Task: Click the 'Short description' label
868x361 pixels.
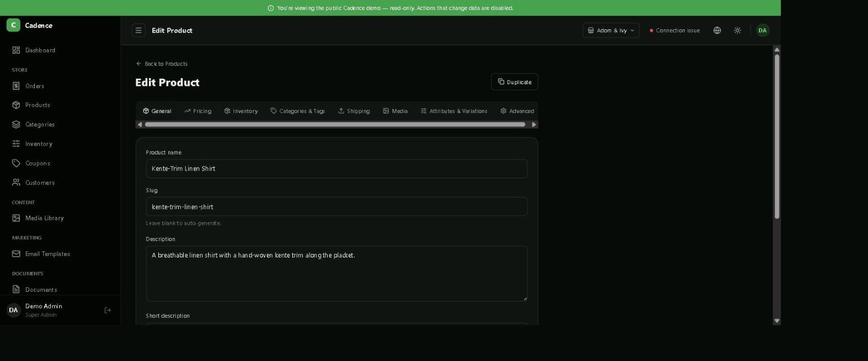Action: 168,316
